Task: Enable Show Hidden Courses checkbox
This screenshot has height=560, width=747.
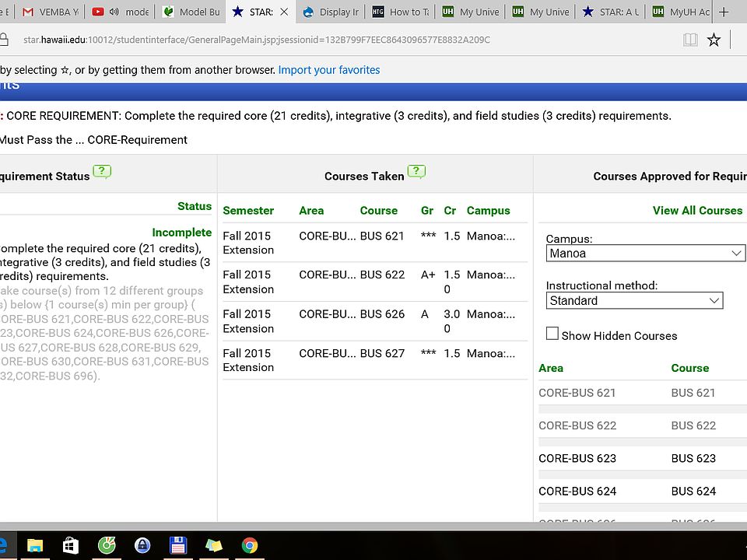Action: coord(552,334)
